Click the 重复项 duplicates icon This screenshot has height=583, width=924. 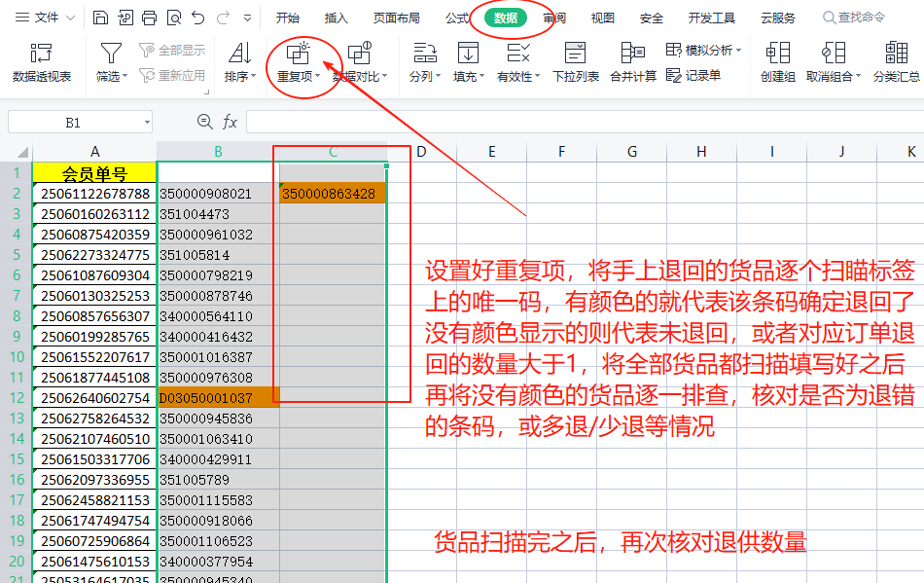298,53
